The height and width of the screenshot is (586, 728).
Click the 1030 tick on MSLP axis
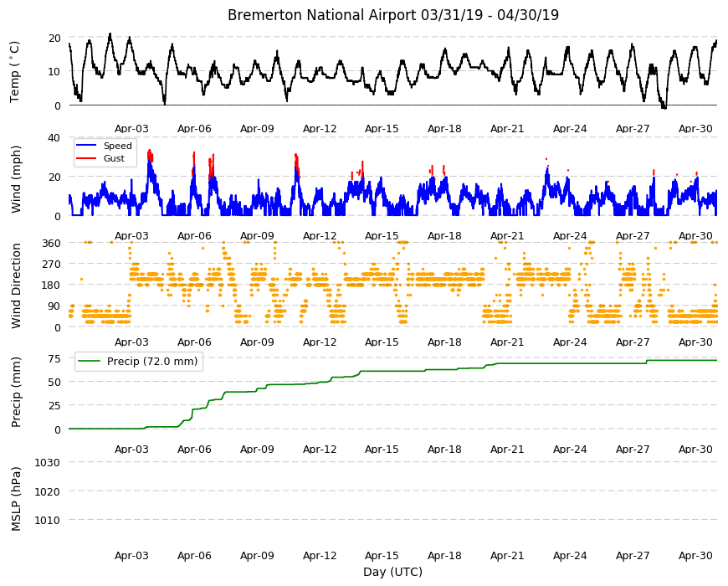[48, 462]
